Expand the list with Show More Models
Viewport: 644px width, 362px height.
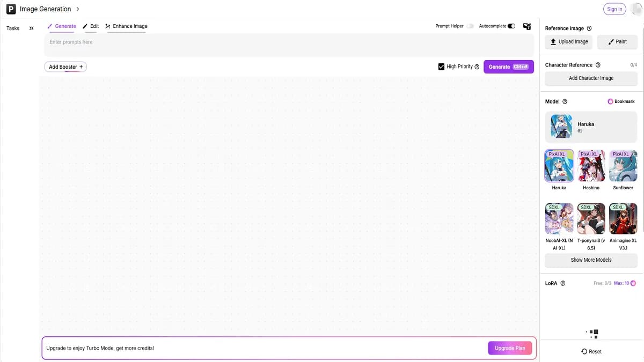591,260
